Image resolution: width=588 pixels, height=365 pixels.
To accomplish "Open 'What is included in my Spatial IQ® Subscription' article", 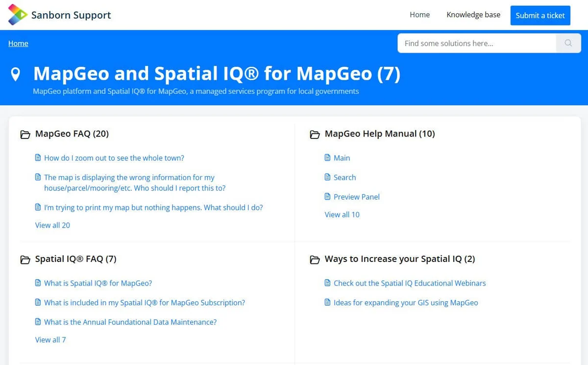I will tap(145, 303).
